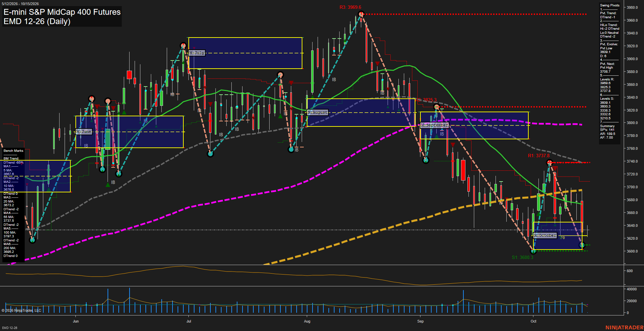Click the NinjaTrader logo text
The height and width of the screenshot is (331, 644).
[x=624, y=328]
